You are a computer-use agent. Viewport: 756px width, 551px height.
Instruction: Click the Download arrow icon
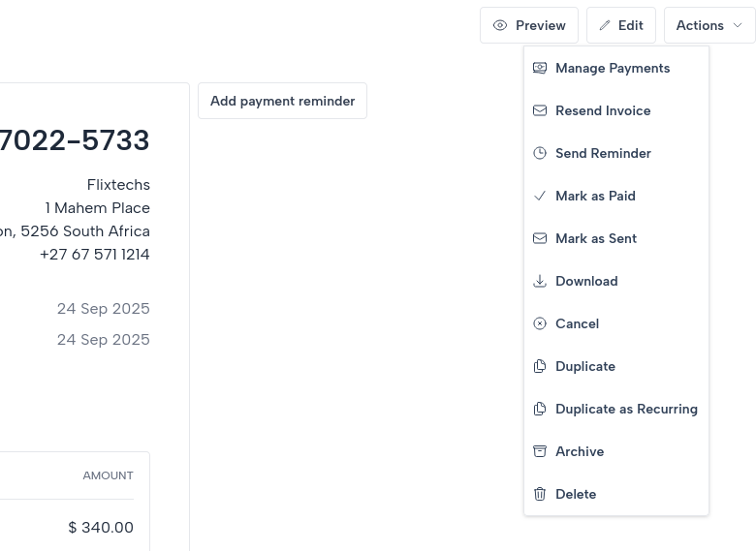540,281
